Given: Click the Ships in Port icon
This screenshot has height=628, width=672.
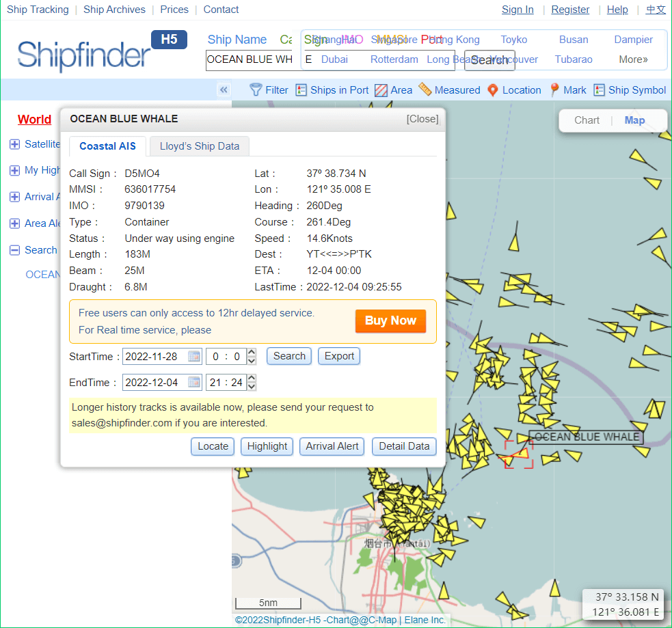Looking at the screenshot, I should point(301,90).
